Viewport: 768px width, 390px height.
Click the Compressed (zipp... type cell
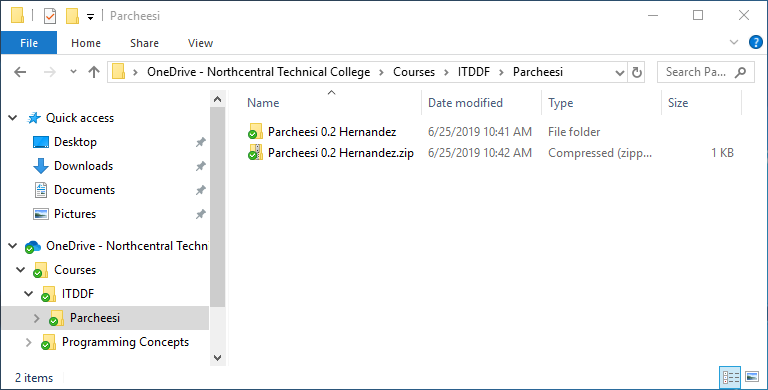pos(600,153)
